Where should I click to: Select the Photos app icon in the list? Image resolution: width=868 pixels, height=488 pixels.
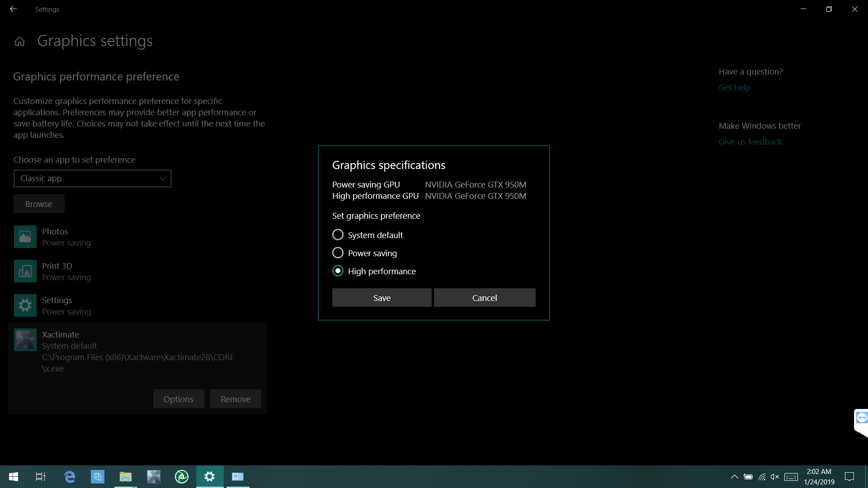tap(25, 237)
